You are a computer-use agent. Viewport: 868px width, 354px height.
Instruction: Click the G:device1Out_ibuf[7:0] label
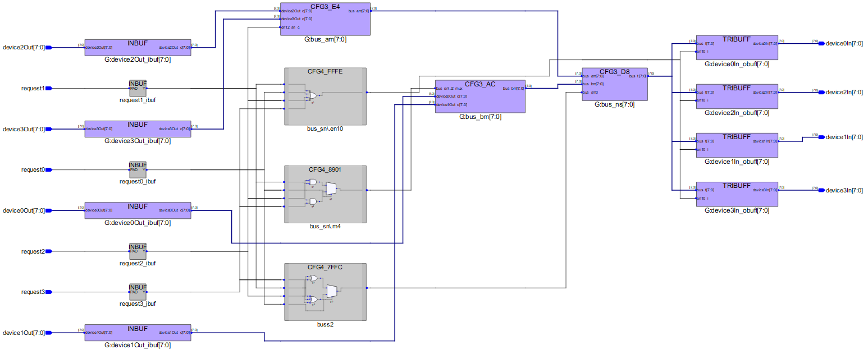point(138,344)
